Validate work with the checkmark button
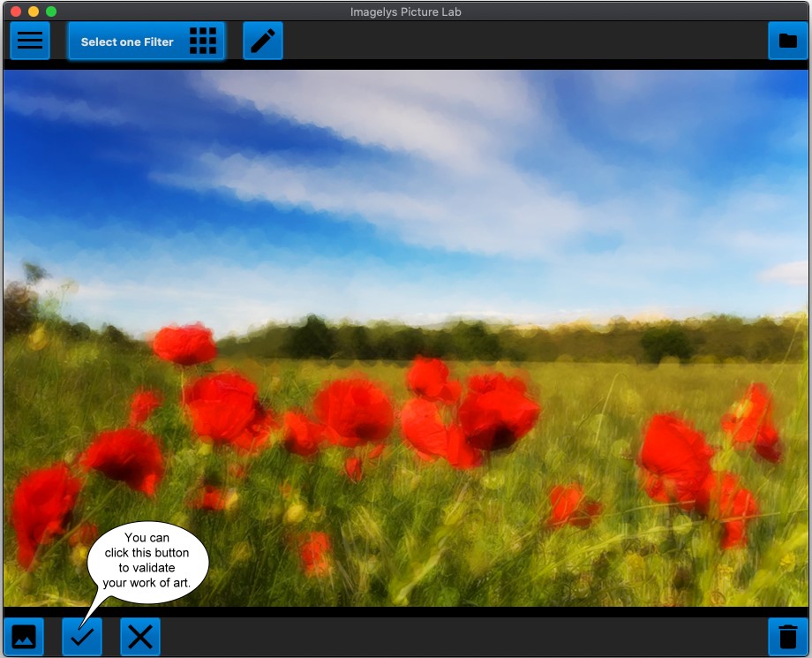812x658 pixels. [82, 637]
